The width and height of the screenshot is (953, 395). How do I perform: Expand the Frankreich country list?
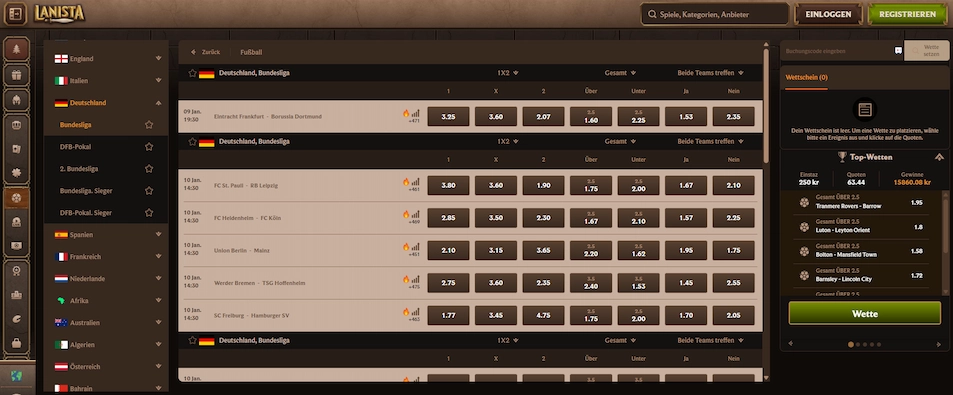tap(158, 256)
